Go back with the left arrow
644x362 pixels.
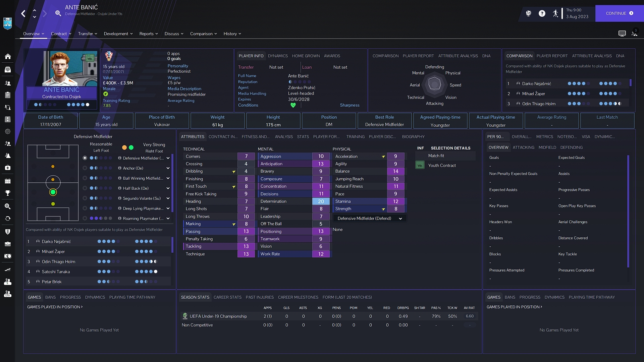pyautogui.click(x=23, y=13)
